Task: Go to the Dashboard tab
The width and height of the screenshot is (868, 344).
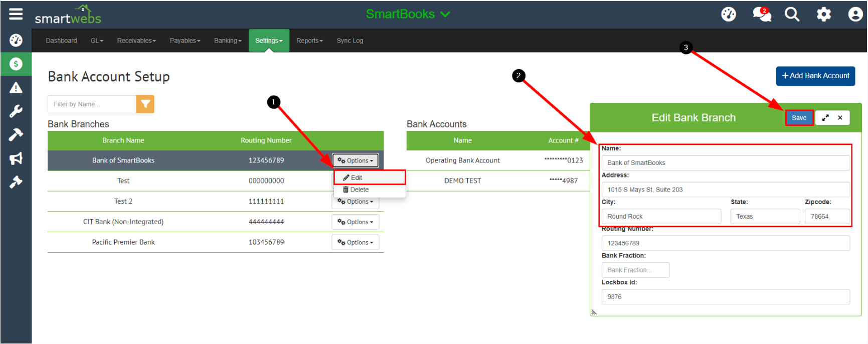Action: pos(61,41)
